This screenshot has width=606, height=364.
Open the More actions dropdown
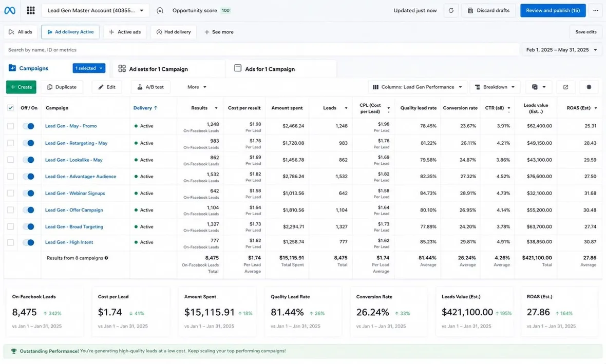[x=197, y=87]
